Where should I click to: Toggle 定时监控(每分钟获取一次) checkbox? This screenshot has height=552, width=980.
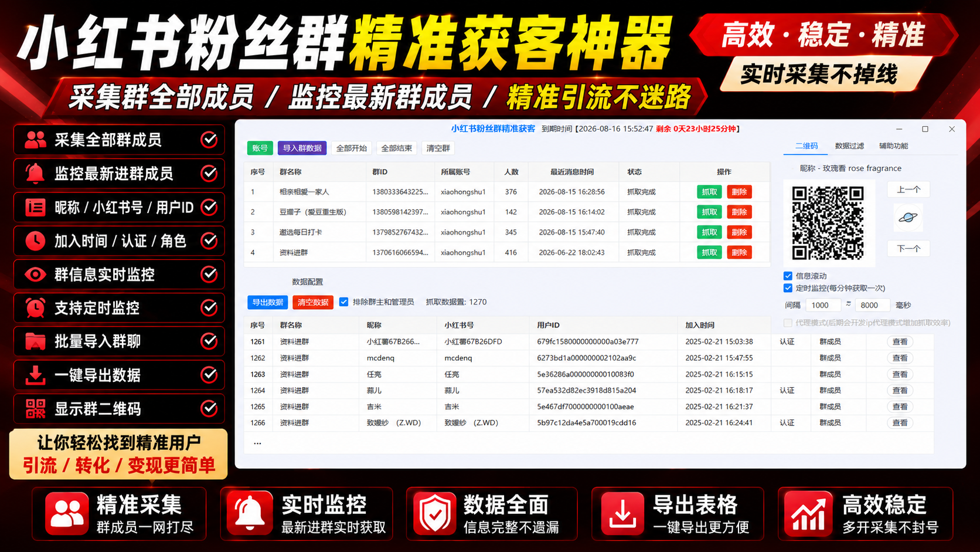pyautogui.click(x=788, y=288)
